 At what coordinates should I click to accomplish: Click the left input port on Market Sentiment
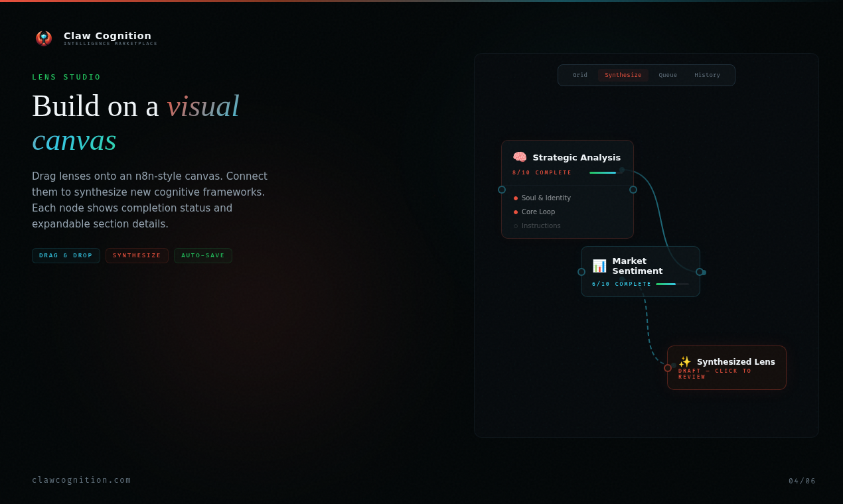click(x=581, y=272)
